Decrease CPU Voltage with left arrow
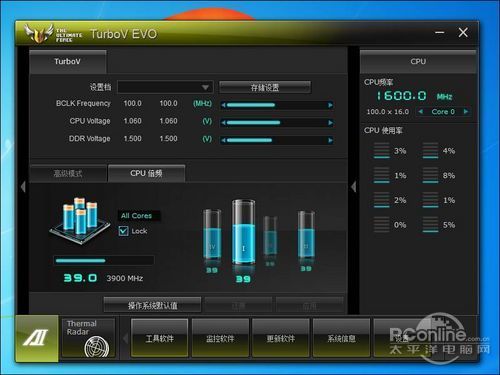 223,123
